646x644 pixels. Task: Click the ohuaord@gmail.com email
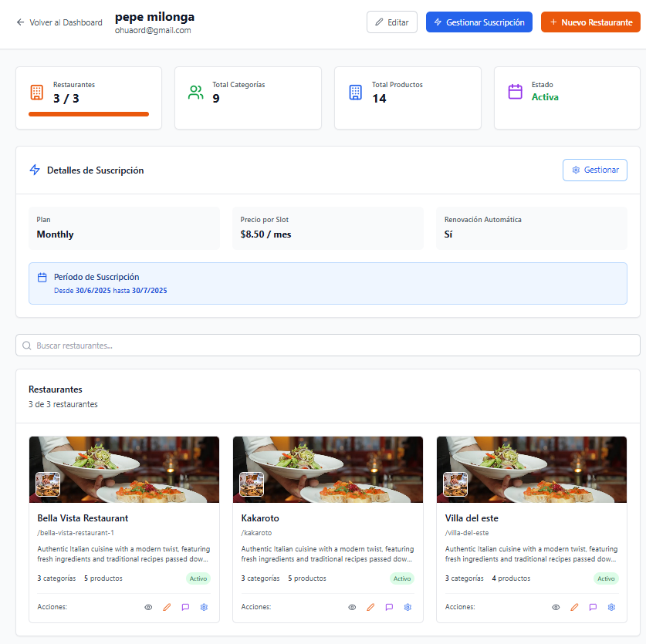(153, 30)
